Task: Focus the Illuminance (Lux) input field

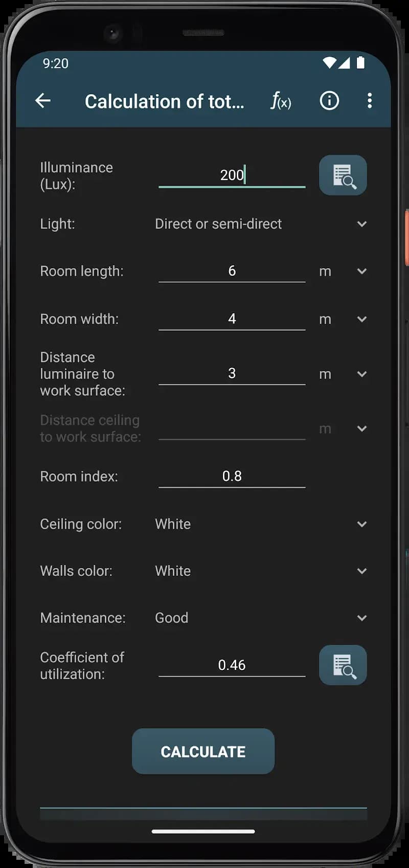Action: pos(232,175)
